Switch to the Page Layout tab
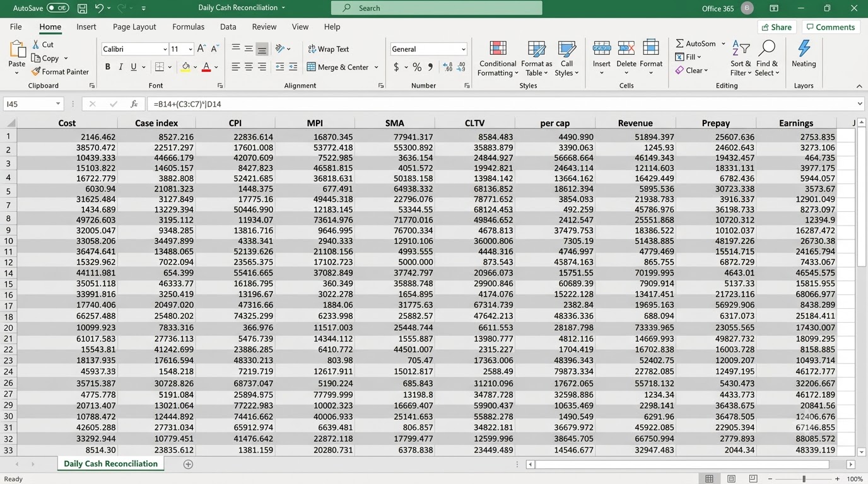The height and width of the screenshot is (484, 868). pyautogui.click(x=134, y=26)
